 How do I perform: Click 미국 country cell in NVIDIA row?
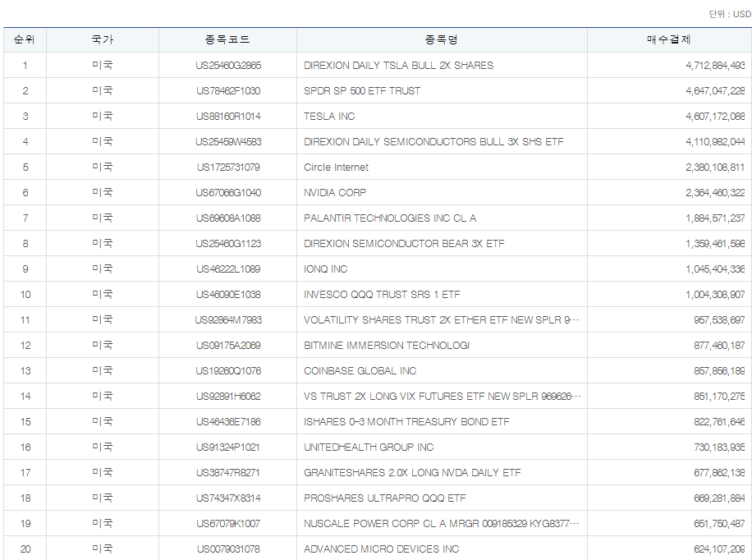(x=103, y=192)
